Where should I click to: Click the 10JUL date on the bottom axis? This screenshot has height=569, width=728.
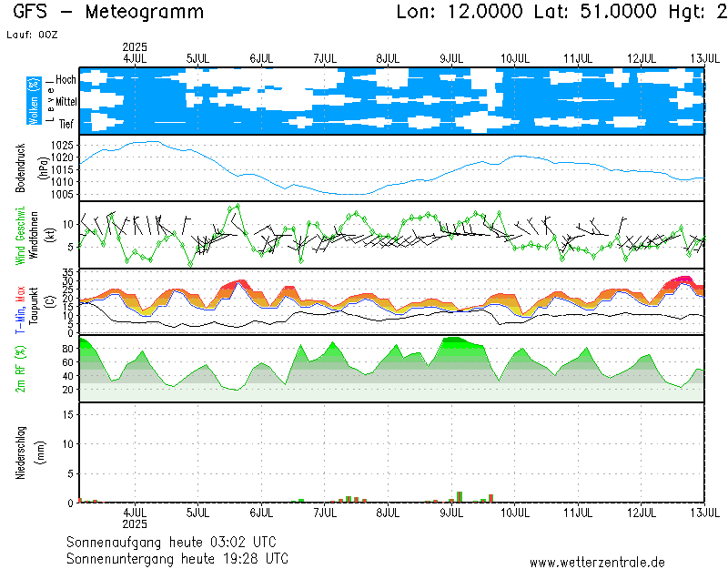click(515, 513)
